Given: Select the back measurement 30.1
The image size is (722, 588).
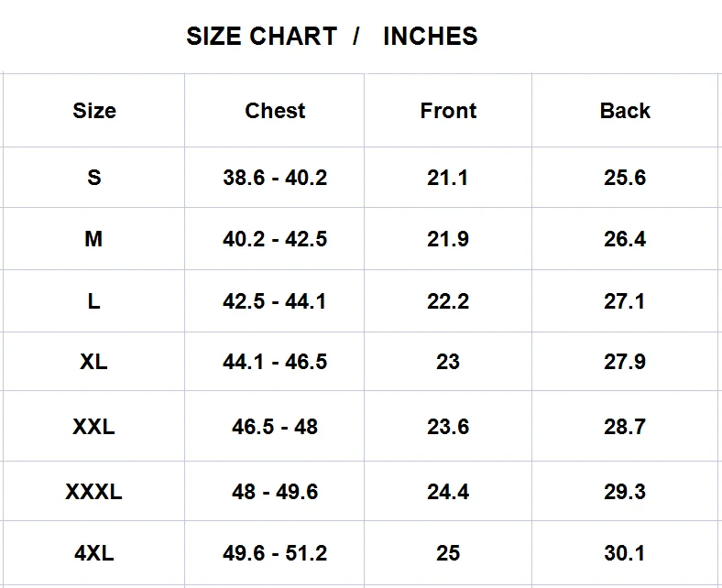Looking at the screenshot, I should pos(625,553).
